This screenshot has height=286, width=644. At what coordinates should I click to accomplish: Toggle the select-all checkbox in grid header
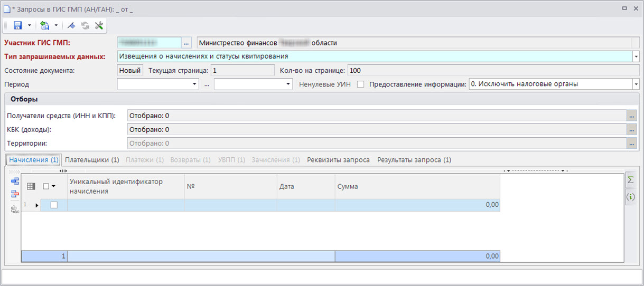(46, 186)
